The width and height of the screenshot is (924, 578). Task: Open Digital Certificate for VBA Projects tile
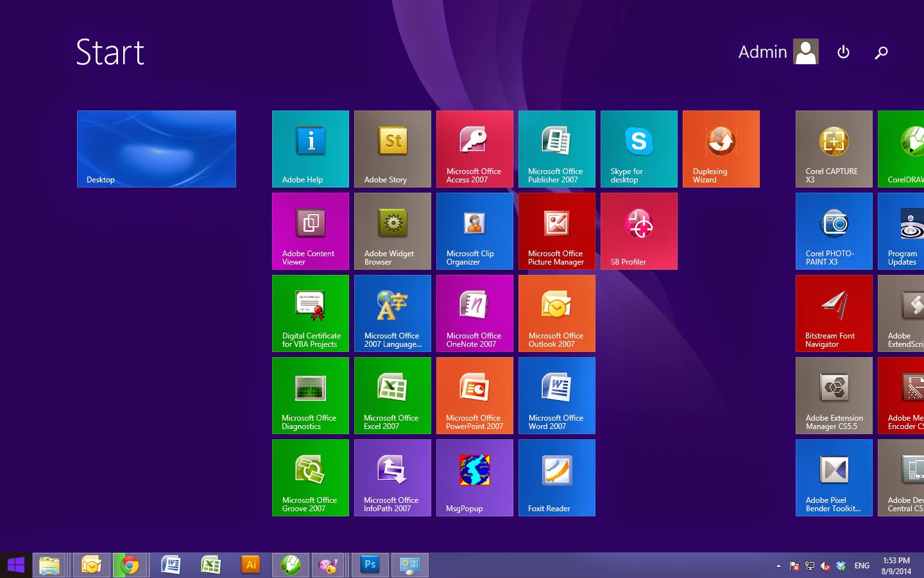point(311,313)
